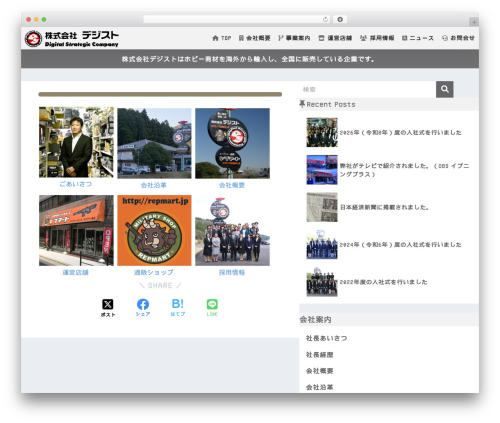Click thumbnail of 2022年度 入社式 post
The height and width of the screenshot is (423, 500).
click(322, 282)
